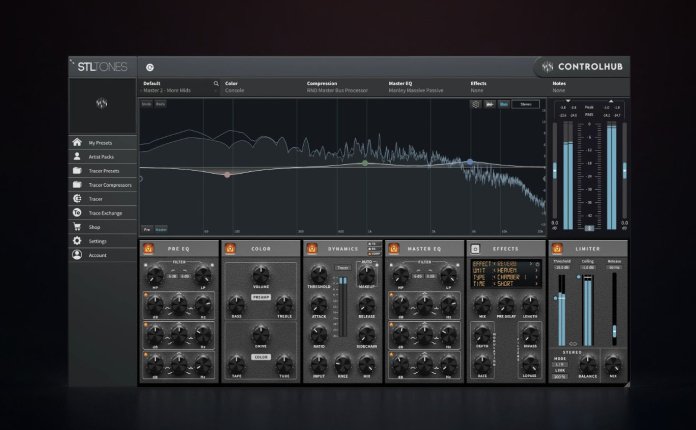
Task: Open the Tracer Compressors folder icon
Action: [77, 184]
